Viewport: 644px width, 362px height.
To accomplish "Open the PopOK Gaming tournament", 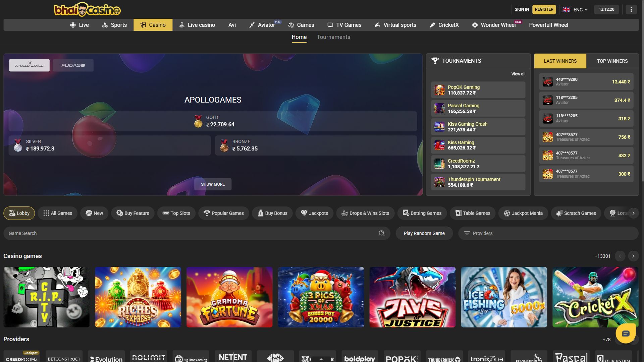I will 478,90.
